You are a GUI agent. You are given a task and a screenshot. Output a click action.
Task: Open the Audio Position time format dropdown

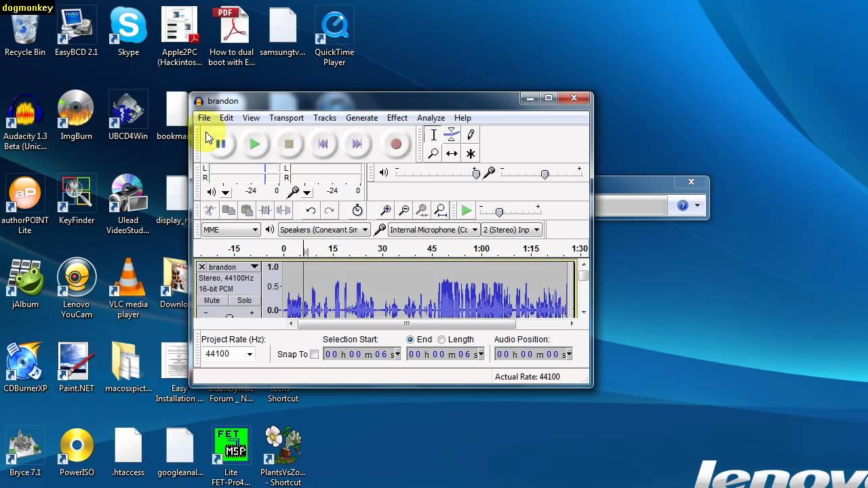pyautogui.click(x=568, y=354)
